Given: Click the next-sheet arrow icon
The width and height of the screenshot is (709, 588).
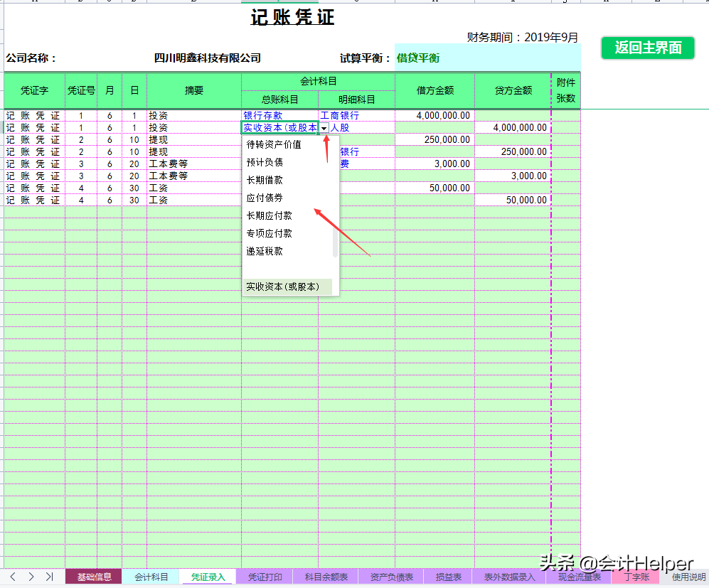Looking at the screenshot, I should 31,577.
